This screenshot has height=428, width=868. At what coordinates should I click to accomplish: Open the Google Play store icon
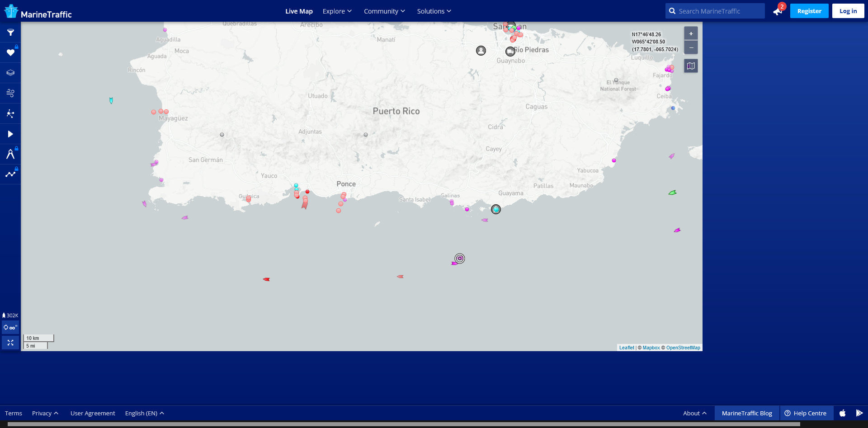tap(859, 413)
